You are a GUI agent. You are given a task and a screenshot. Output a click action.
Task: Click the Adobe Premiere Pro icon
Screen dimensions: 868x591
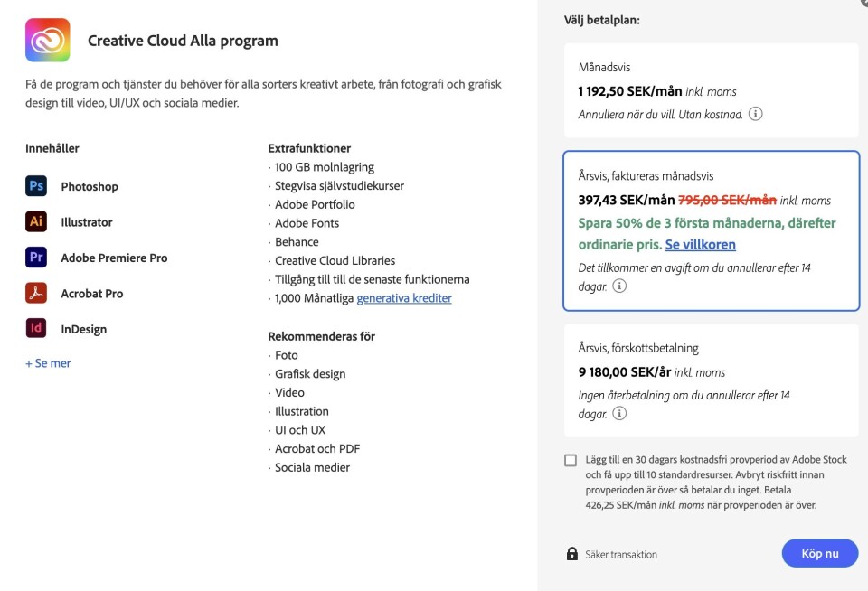(36, 258)
